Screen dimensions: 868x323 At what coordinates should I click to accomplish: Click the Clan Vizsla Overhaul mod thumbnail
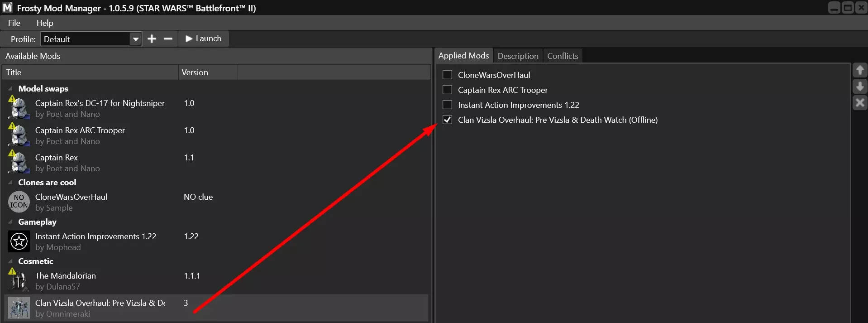(x=19, y=308)
